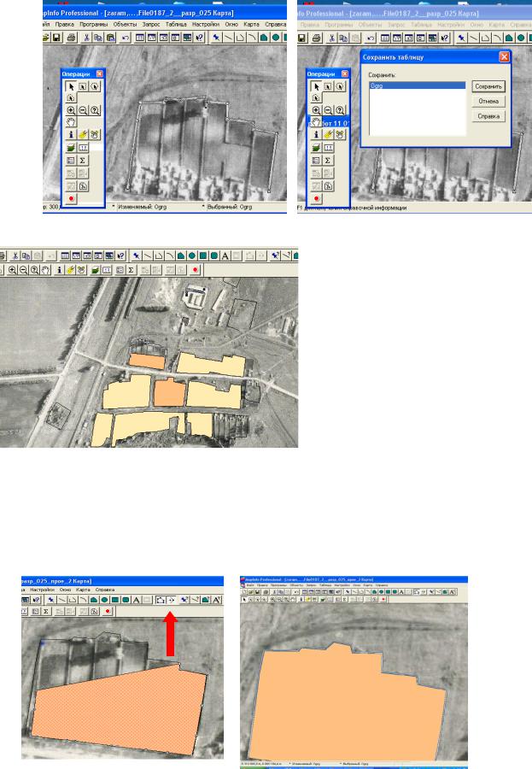532x769 pixels.
Task: Click Print icon in window showing Изменяемый: Ogrg status
Action: (x=72, y=38)
